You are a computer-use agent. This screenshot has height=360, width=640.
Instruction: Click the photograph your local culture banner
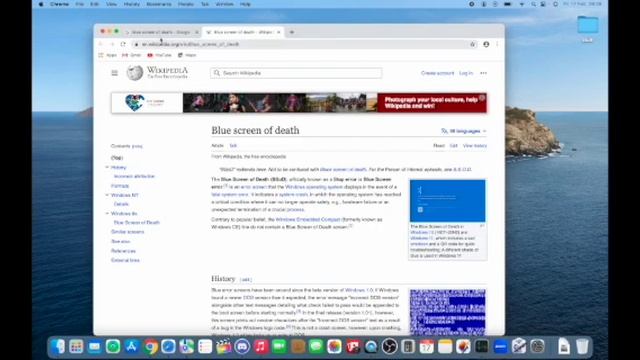pos(299,103)
